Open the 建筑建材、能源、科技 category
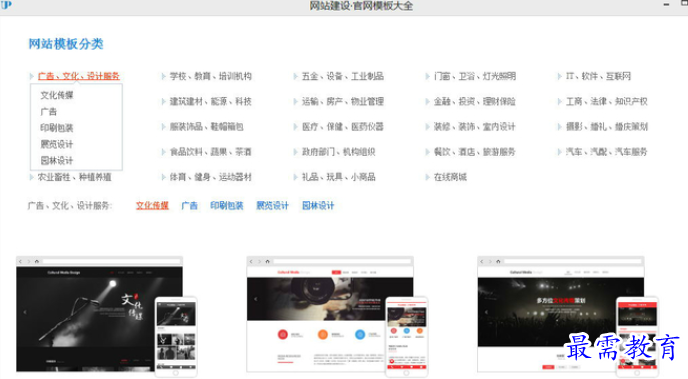 [x=211, y=102]
